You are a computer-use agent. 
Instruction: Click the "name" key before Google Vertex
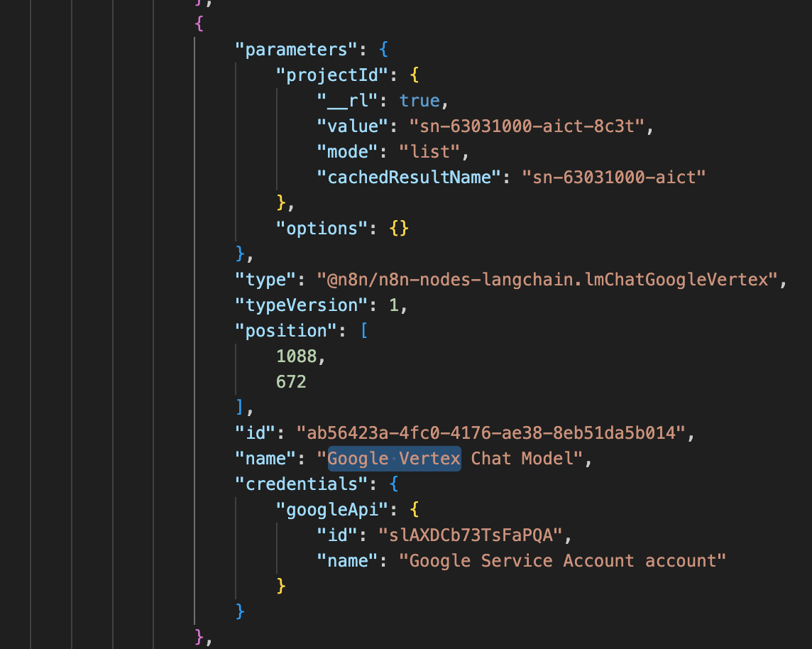click(x=265, y=459)
